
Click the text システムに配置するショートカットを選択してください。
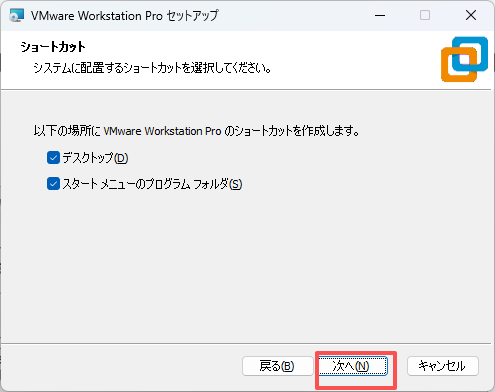152,68
